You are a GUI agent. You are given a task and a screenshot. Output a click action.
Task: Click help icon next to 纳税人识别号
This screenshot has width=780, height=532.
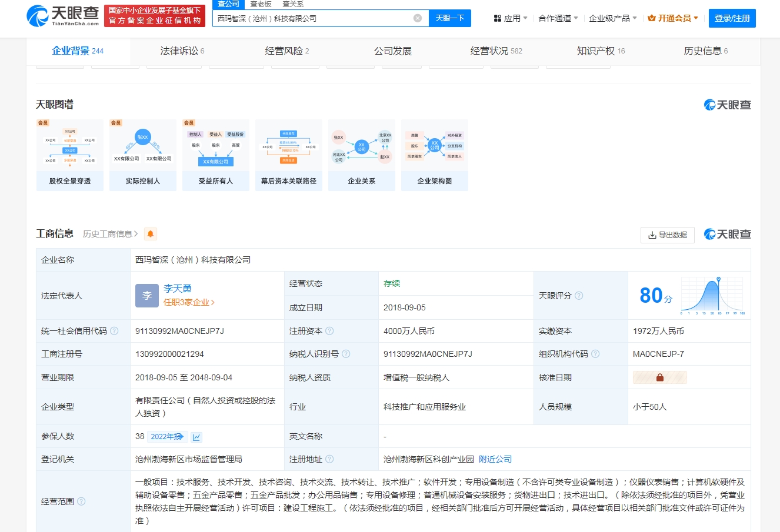pyautogui.click(x=346, y=354)
